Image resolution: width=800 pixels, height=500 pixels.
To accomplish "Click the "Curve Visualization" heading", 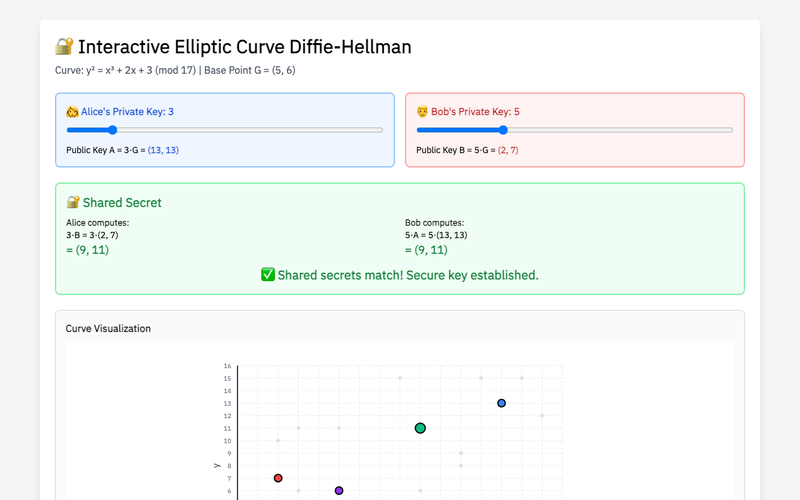I will [108, 329].
